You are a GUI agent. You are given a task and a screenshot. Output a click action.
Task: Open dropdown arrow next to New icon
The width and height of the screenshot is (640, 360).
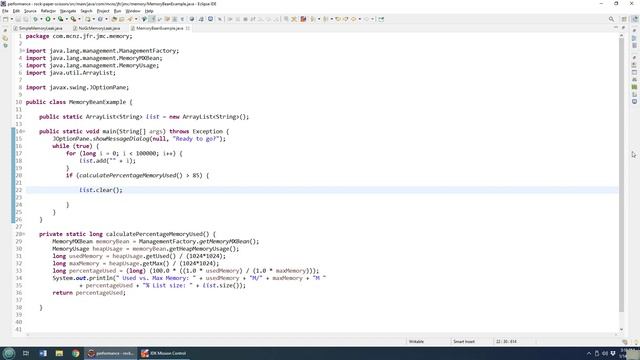tap(11, 19)
